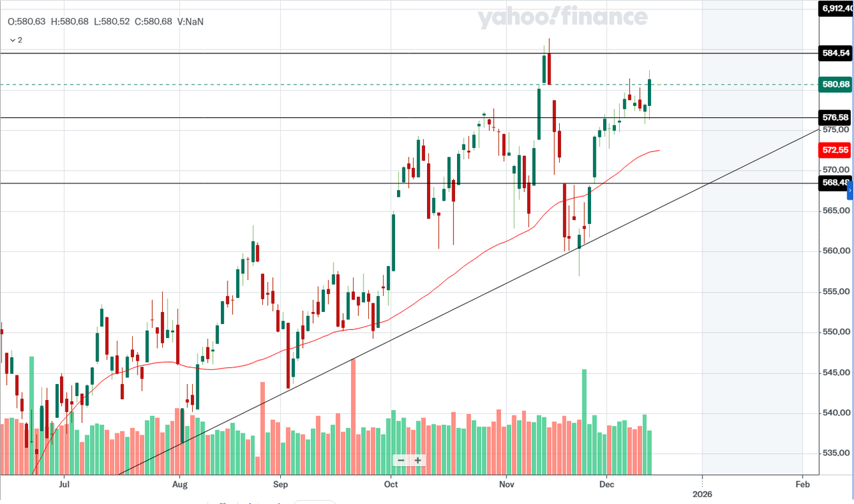This screenshot has height=504, width=854.
Task: Click the blue arrow on right edge
Action: (850, 191)
